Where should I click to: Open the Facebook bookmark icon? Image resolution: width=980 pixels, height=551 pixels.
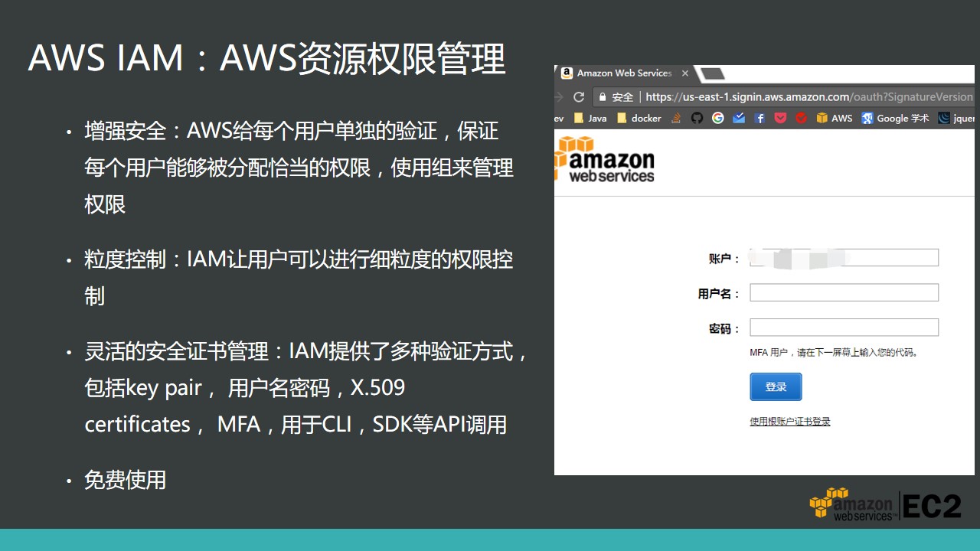(759, 118)
